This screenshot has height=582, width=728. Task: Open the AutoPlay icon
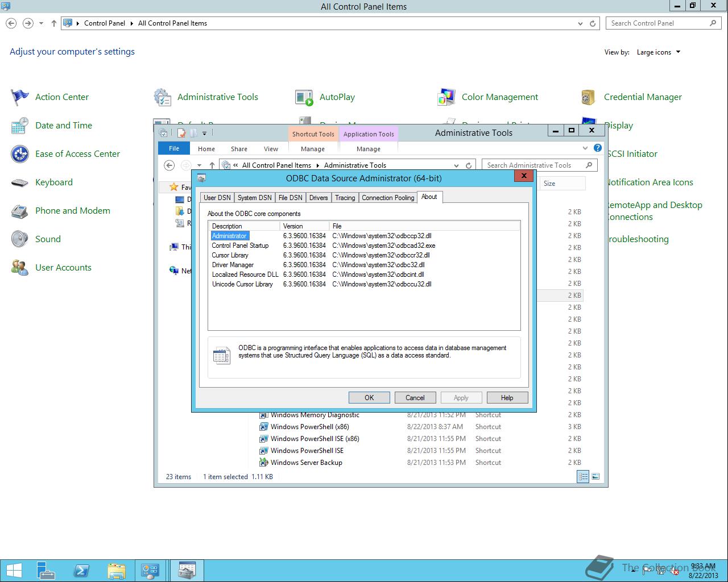click(x=304, y=97)
